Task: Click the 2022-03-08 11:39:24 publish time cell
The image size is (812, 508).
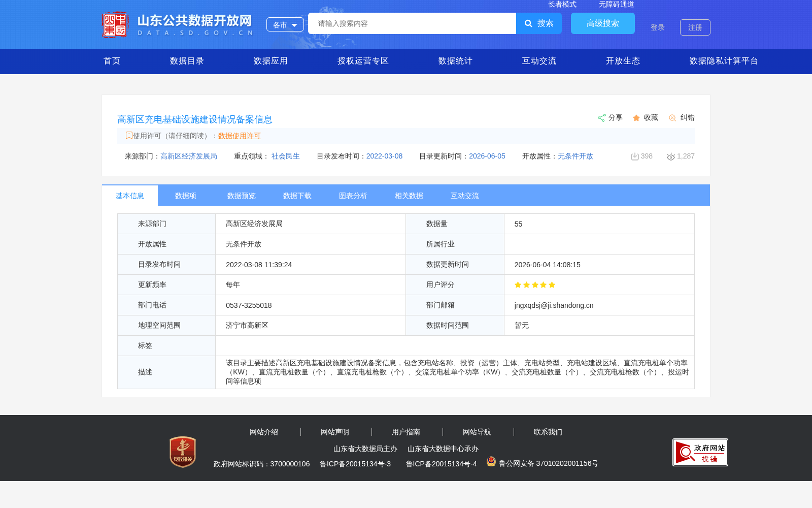Action: click(311, 265)
